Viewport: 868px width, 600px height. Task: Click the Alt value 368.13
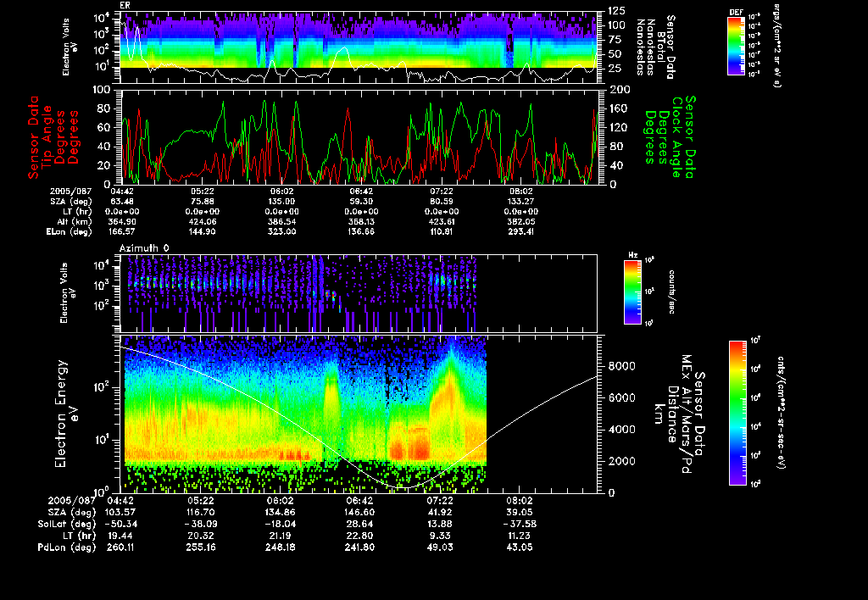[361, 222]
